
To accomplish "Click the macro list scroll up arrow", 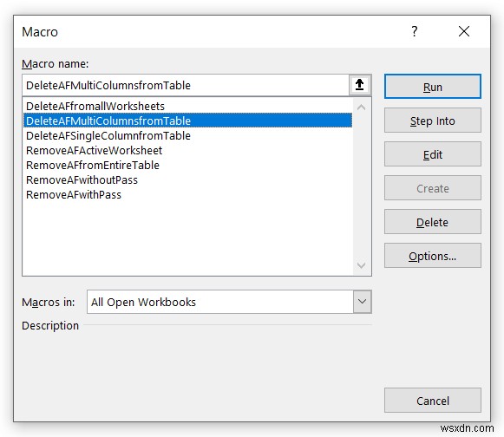I will pyautogui.click(x=361, y=108).
